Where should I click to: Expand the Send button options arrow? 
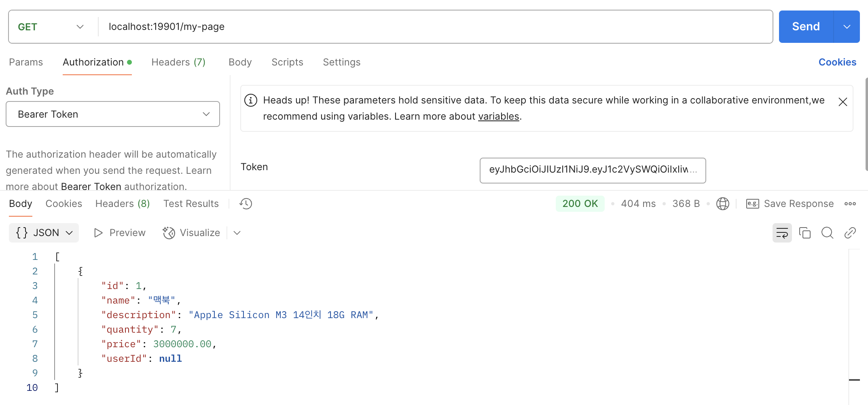pos(847,27)
